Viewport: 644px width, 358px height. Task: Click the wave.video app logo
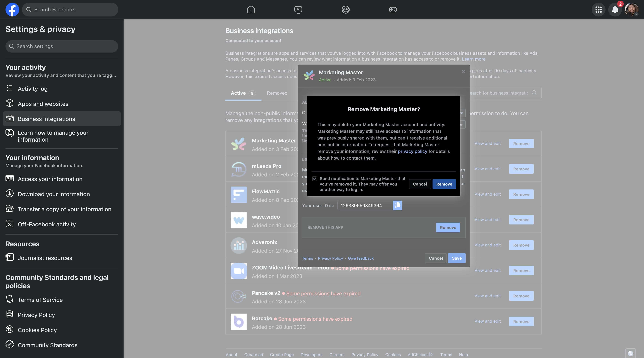(238, 220)
